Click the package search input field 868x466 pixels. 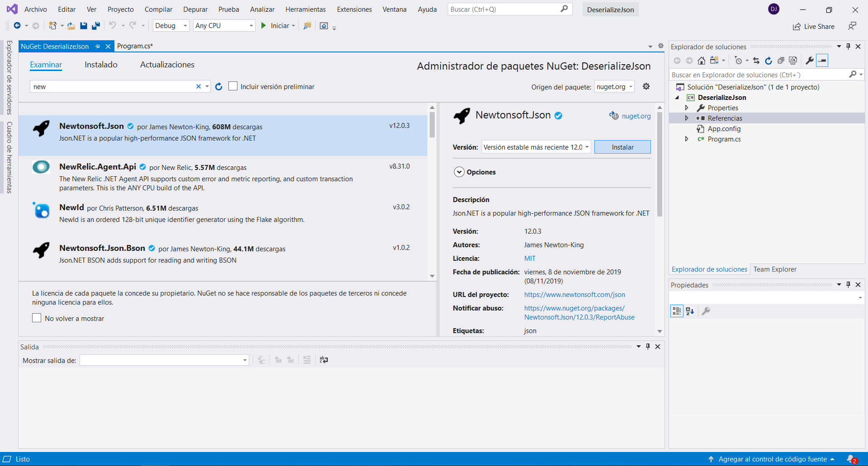pos(113,87)
